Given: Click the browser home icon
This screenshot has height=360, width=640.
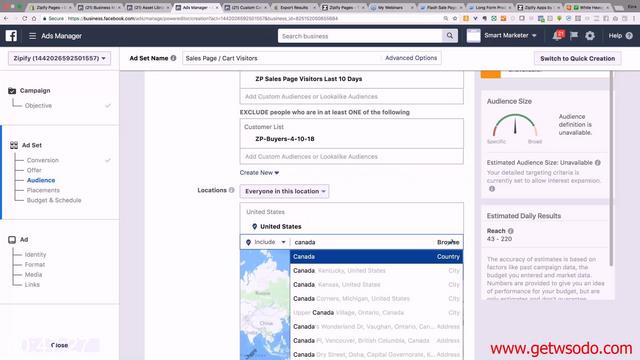Looking at the screenshot, I should click(34, 18).
